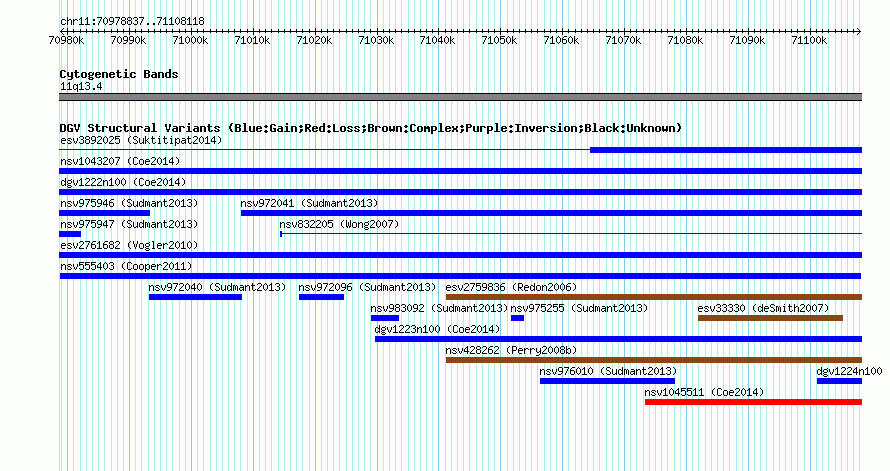Click the 71030k ruler mark
890x471 pixels.
[376, 40]
